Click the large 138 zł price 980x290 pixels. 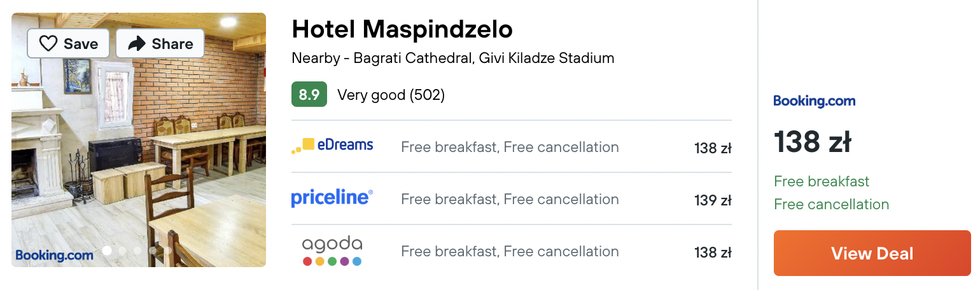(x=813, y=142)
